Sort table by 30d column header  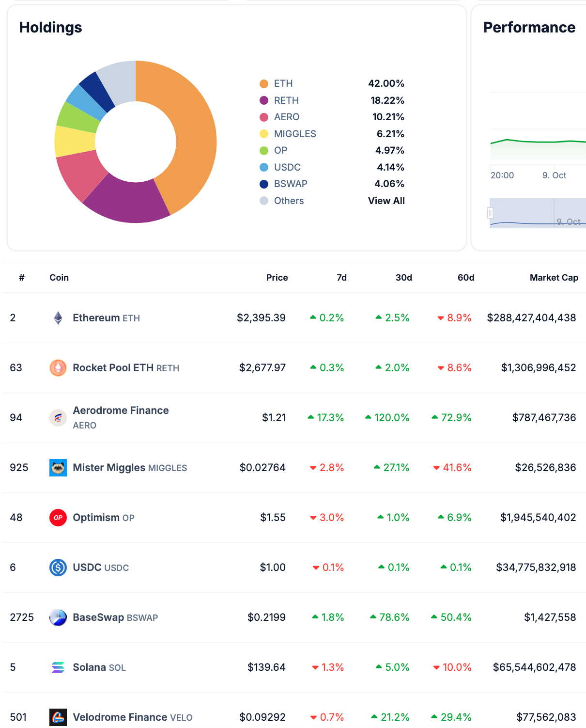click(404, 278)
